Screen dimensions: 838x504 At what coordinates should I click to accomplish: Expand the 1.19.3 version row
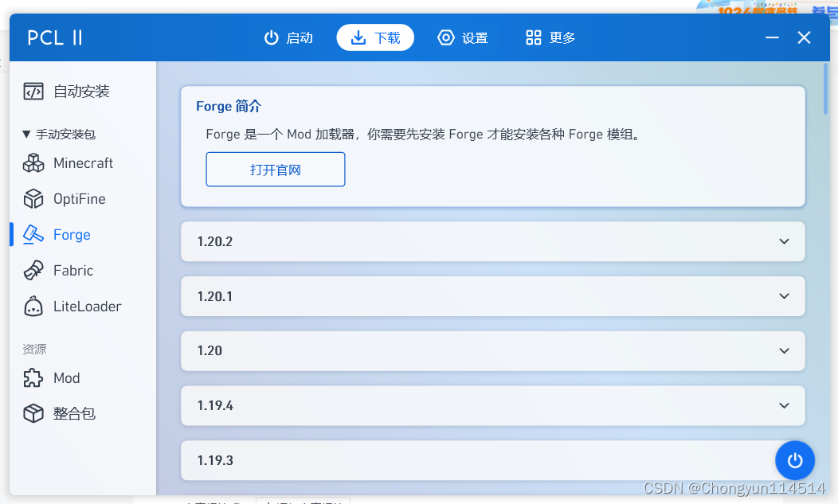[x=493, y=460]
